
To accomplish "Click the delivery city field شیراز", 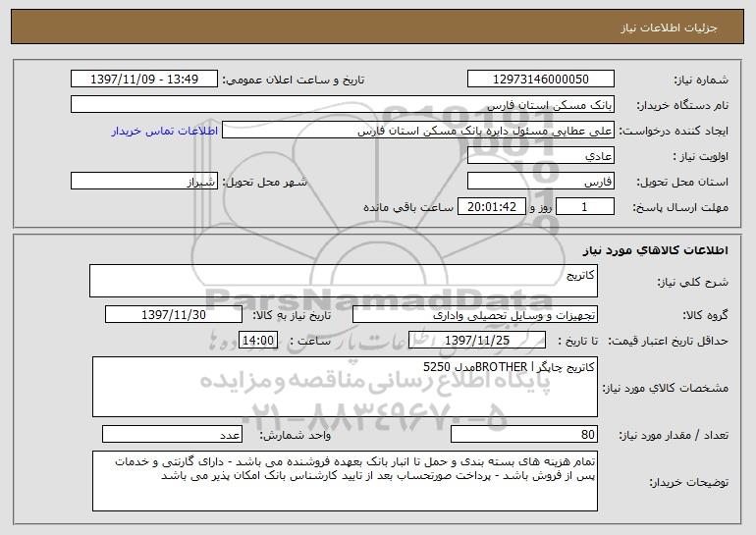I will coord(144,182).
